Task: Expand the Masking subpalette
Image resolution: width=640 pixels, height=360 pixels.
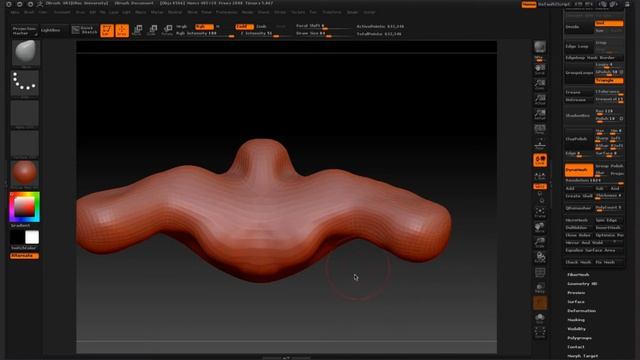Action: (x=576, y=320)
